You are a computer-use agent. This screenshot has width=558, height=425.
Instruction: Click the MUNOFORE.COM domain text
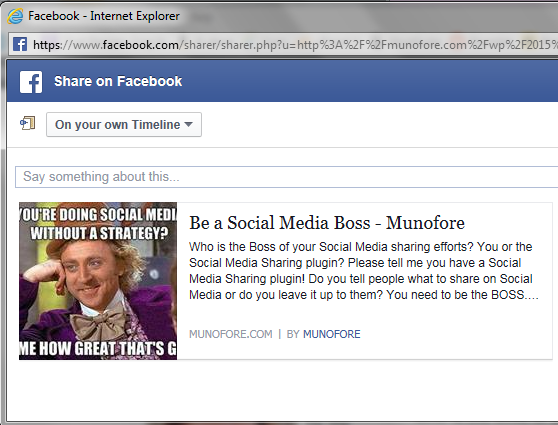click(x=231, y=334)
